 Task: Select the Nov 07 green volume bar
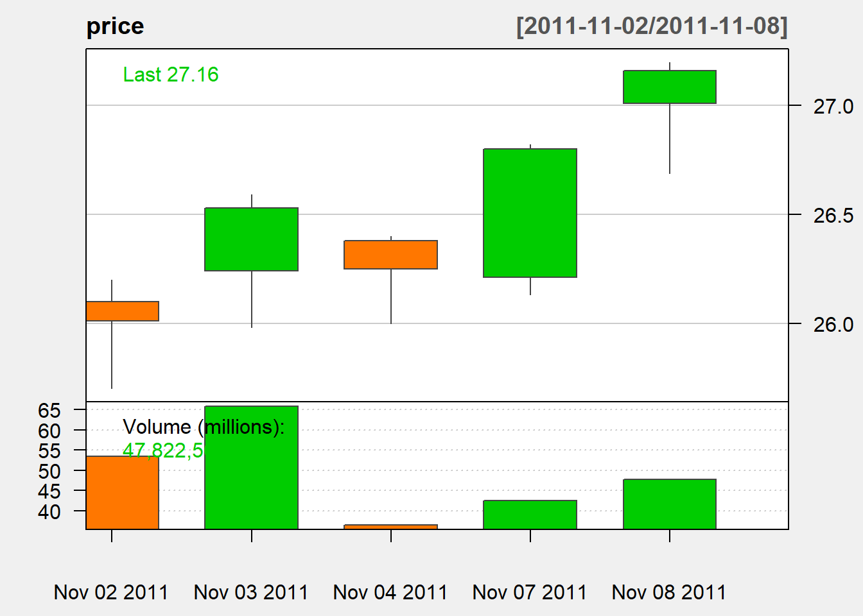(530, 515)
